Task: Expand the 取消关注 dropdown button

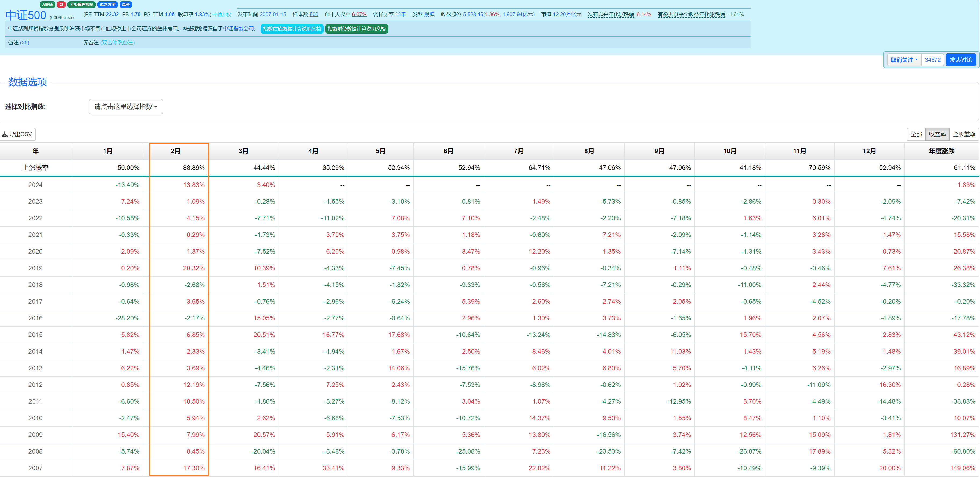Action: pos(904,60)
